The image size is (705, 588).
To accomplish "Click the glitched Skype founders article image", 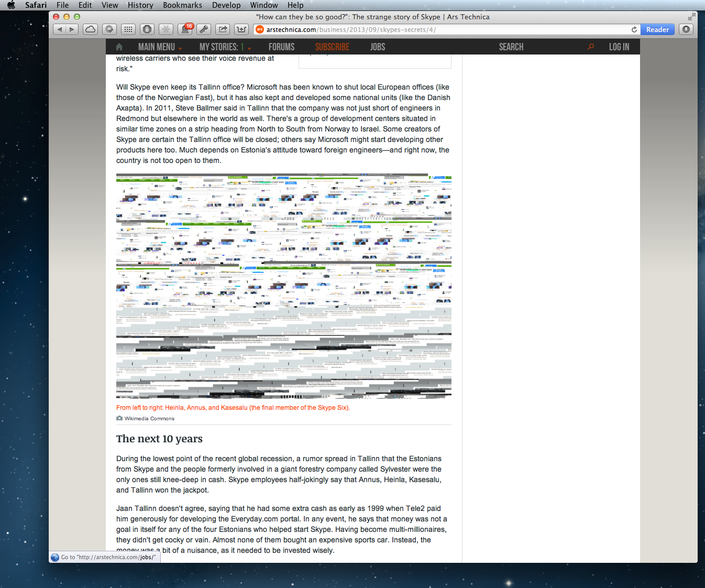I will click(x=284, y=286).
